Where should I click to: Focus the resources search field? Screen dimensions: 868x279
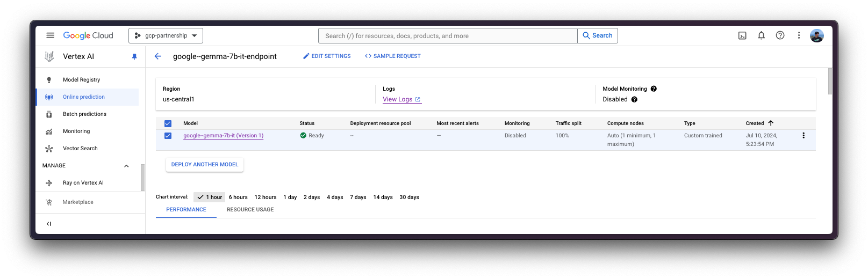click(x=448, y=36)
